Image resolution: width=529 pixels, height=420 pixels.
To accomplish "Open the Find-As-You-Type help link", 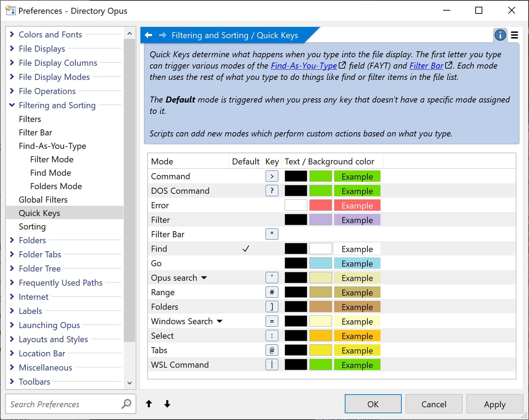I will tap(304, 66).
